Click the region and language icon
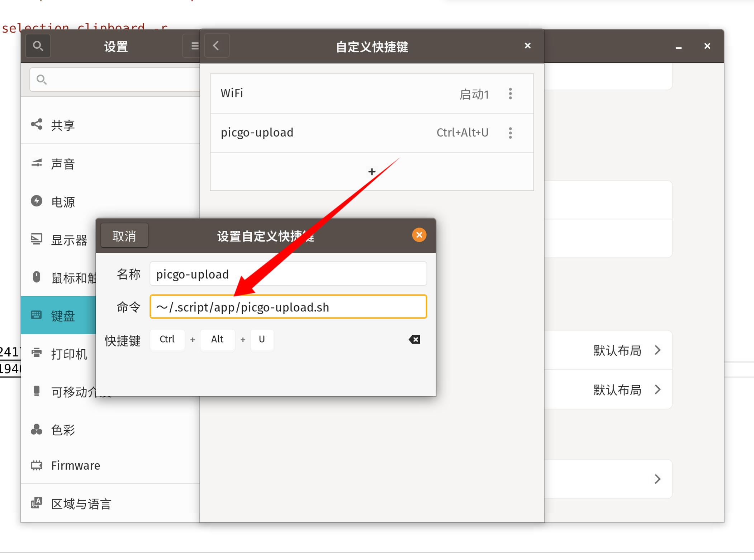Screen dimensions: 754x560 tap(37, 503)
